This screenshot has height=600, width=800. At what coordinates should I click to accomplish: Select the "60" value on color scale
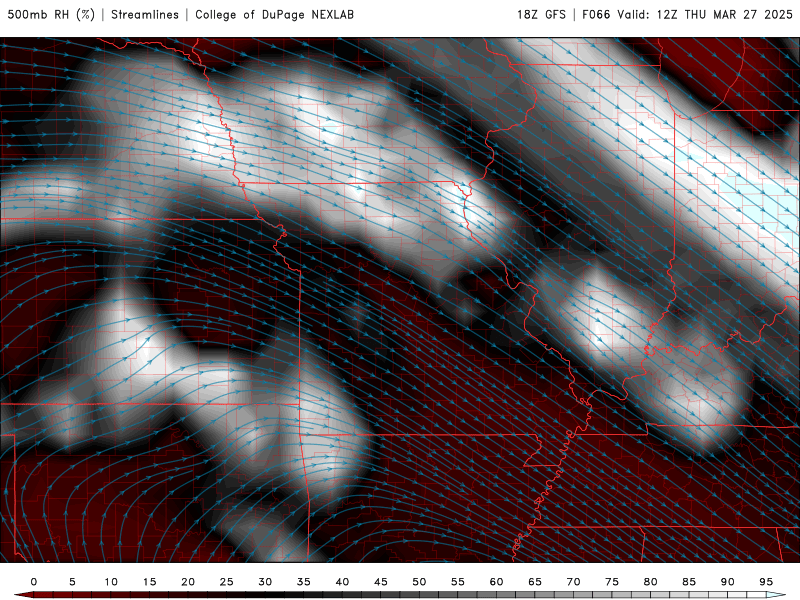tap(496, 582)
